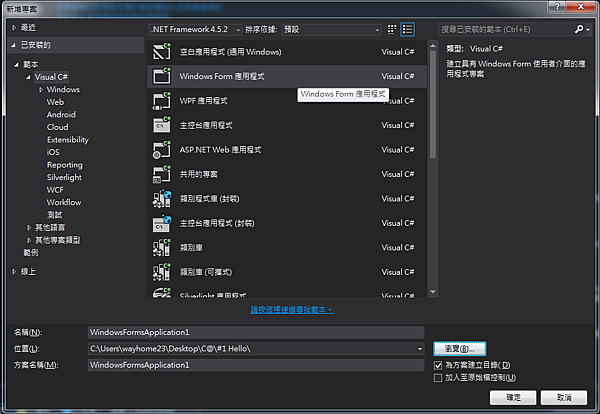Click the blank app (Universal Windows) template icon
Image resolution: width=600 pixels, height=414 pixels.
coord(162,52)
